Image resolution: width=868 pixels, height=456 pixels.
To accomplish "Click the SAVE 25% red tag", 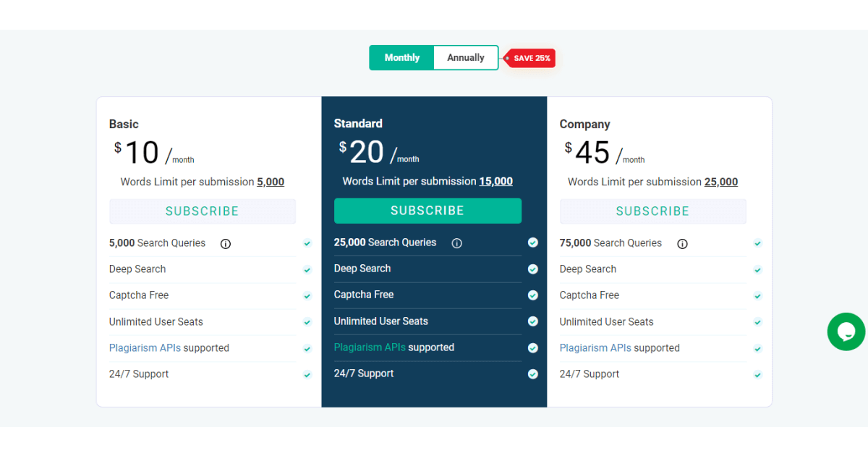I will [529, 58].
